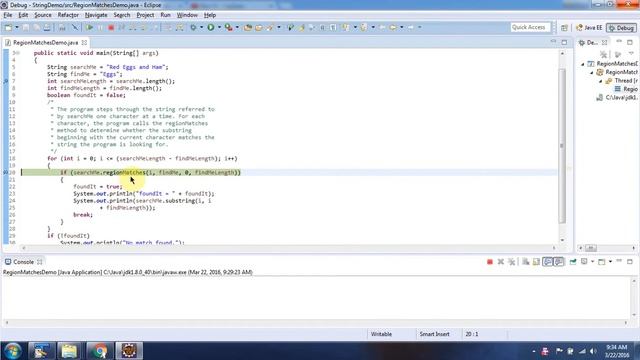Open the dropdown beside External Tools icon
The image size is (640, 360).
[x=237, y=27]
